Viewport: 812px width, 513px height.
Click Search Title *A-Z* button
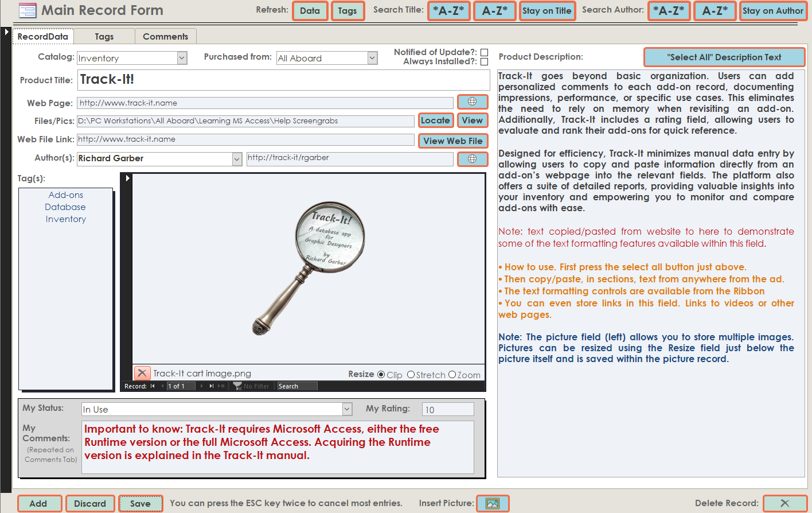[449, 10]
